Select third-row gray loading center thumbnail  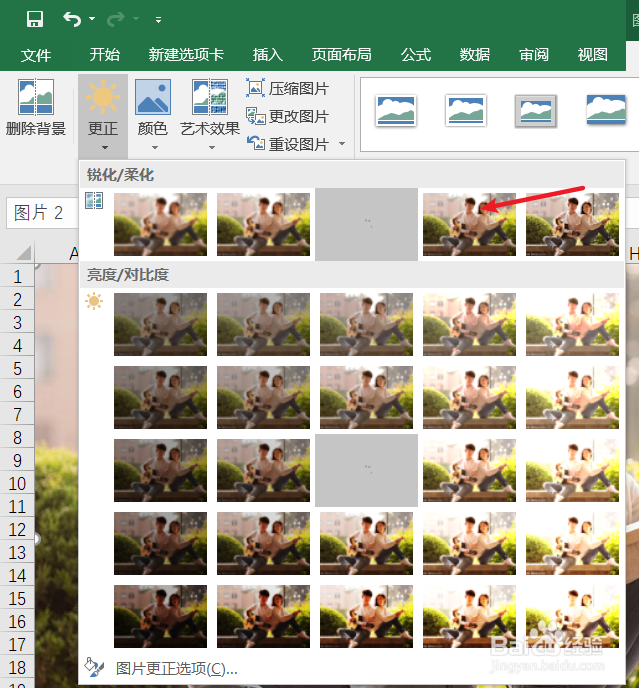pyautogui.click(x=366, y=470)
